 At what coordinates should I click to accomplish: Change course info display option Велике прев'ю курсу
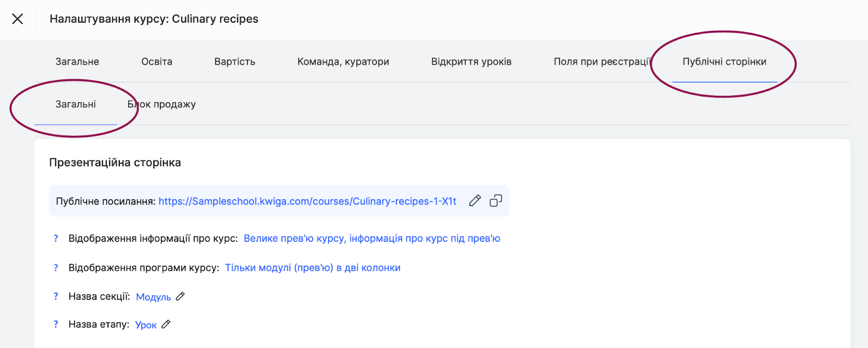pyautogui.click(x=372, y=239)
